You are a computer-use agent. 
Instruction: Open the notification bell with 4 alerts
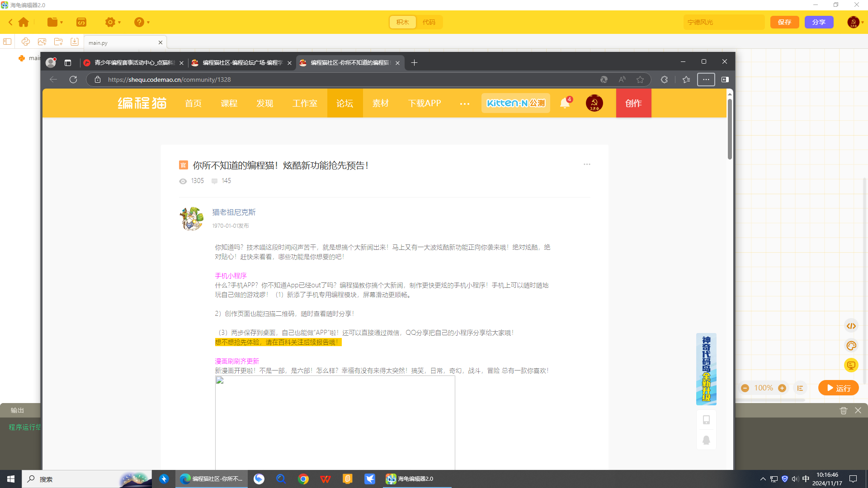[565, 103]
